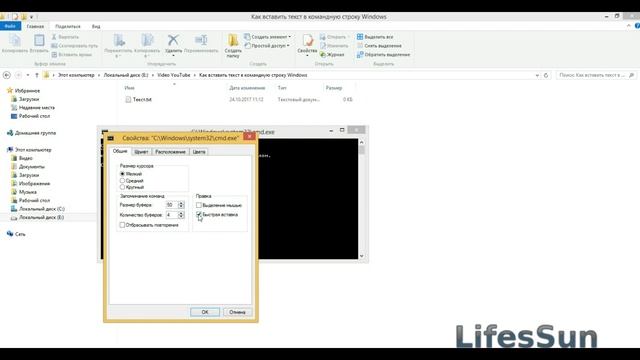Switch to the Главная ribbon tab
640x360 pixels.
point(35,26)
